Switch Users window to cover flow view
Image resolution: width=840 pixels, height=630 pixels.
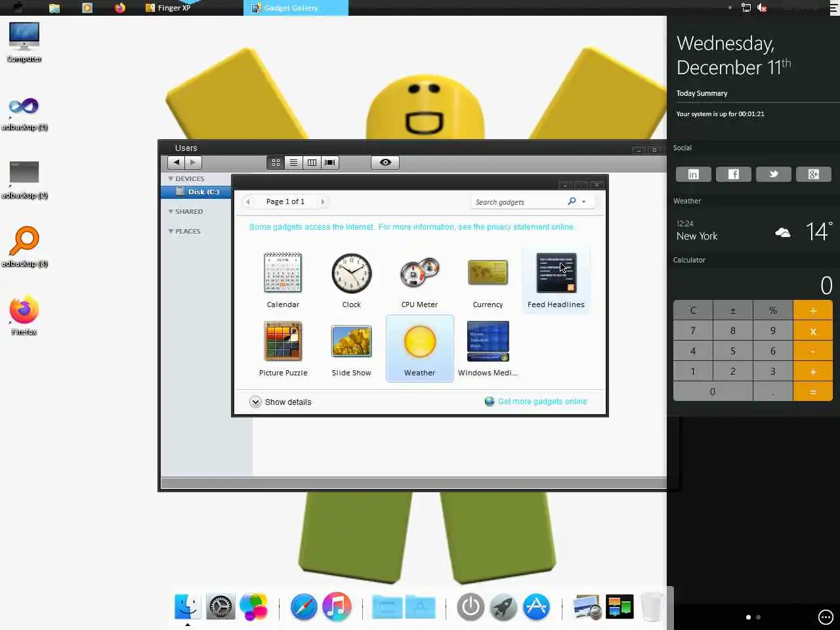tap(330, 162)
